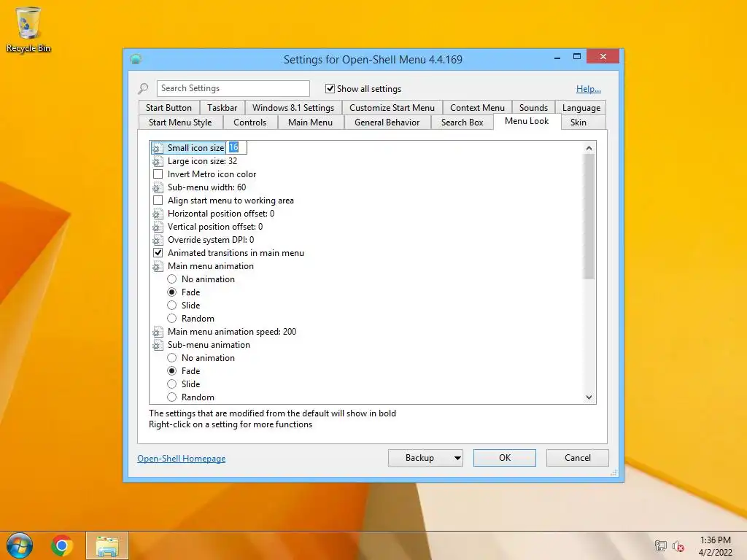Select No animation under Main menu animation
Image resolution: width=747 pixels, height=560 pixels.
click(172, 279)
